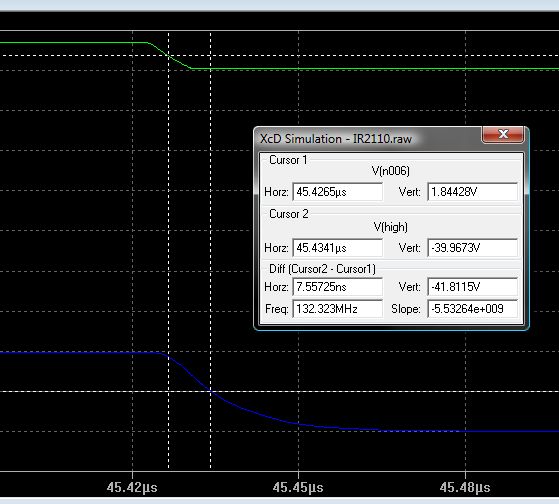The height and width of the screenshot is (504, 559).
Task: Grab the first dashed vertical cursor line
Action: click(169, 250)
